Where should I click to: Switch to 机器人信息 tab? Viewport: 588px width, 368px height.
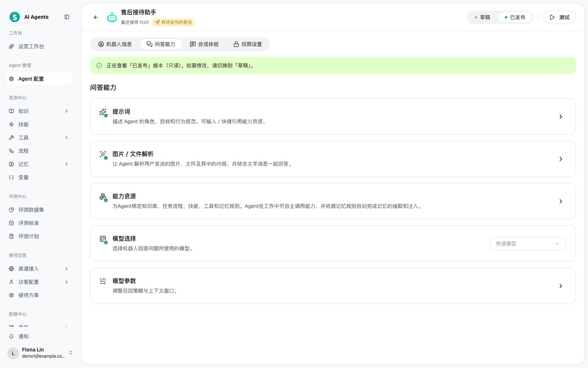(115, 44)
